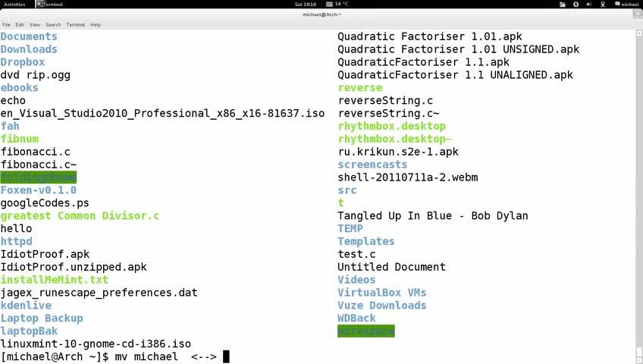The height and width of the screenshot is (364, 643).
Task: Click the Laptop Backup directory name
Action: coord(42,318)
